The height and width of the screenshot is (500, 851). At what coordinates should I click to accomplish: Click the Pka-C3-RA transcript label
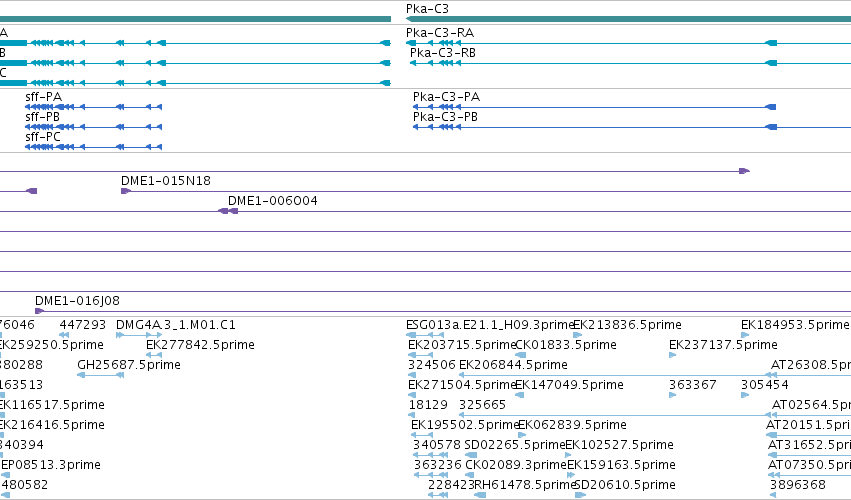click(x=440, y=33)
